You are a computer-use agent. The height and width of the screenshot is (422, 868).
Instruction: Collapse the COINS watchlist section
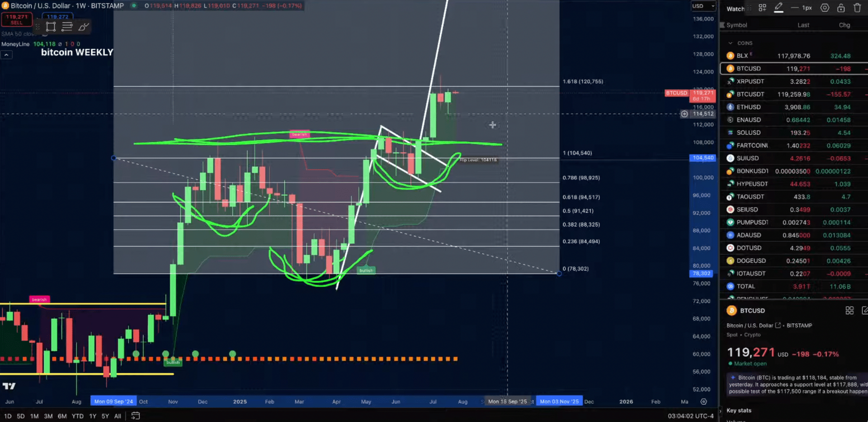pyautogui.click(x=730, y=43)
